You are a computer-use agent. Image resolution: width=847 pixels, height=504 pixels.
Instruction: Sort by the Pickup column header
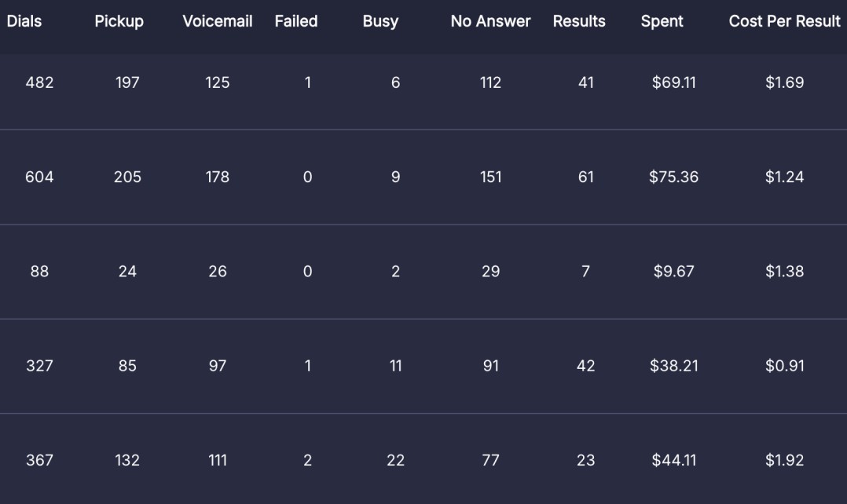pos(119,22)
